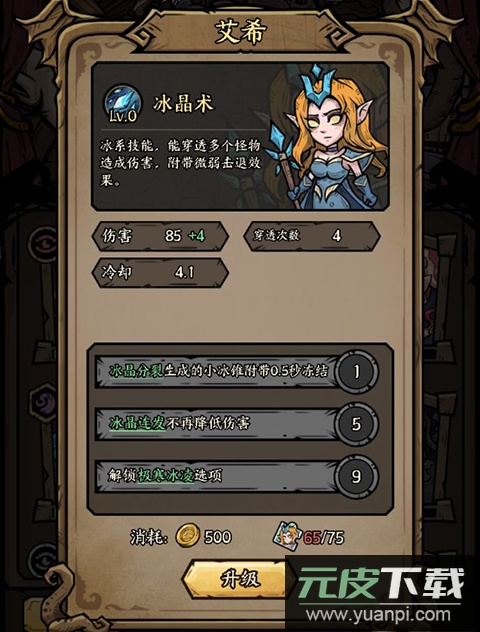Click the 艾希 title banner
The image size is (480, 632).
(x=240, y=31)
